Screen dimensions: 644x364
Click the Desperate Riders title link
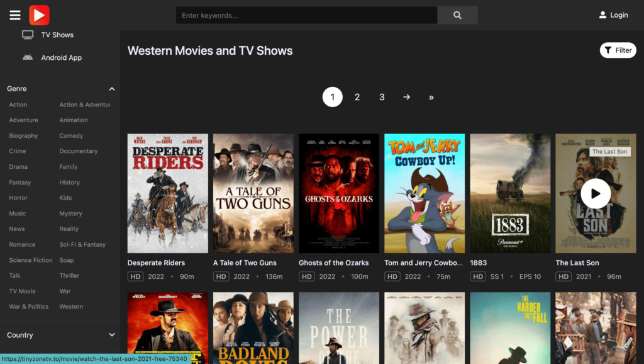click(x=156, y=263)
